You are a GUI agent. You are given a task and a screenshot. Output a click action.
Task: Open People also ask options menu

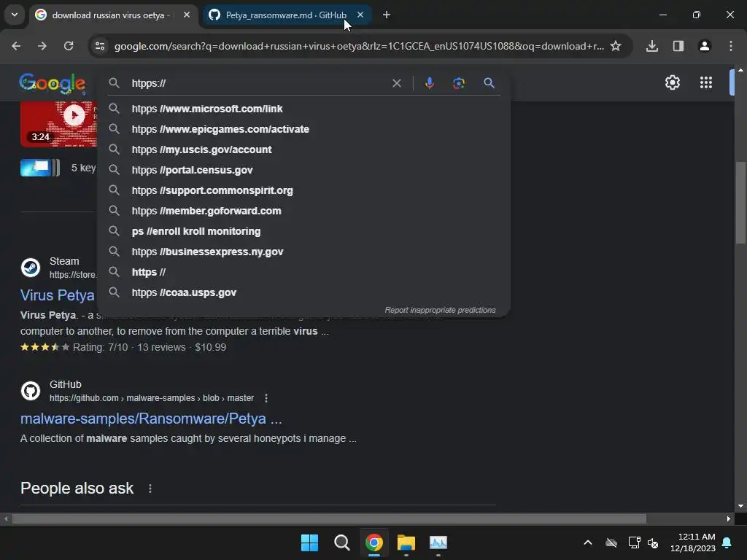pos(150,489)
